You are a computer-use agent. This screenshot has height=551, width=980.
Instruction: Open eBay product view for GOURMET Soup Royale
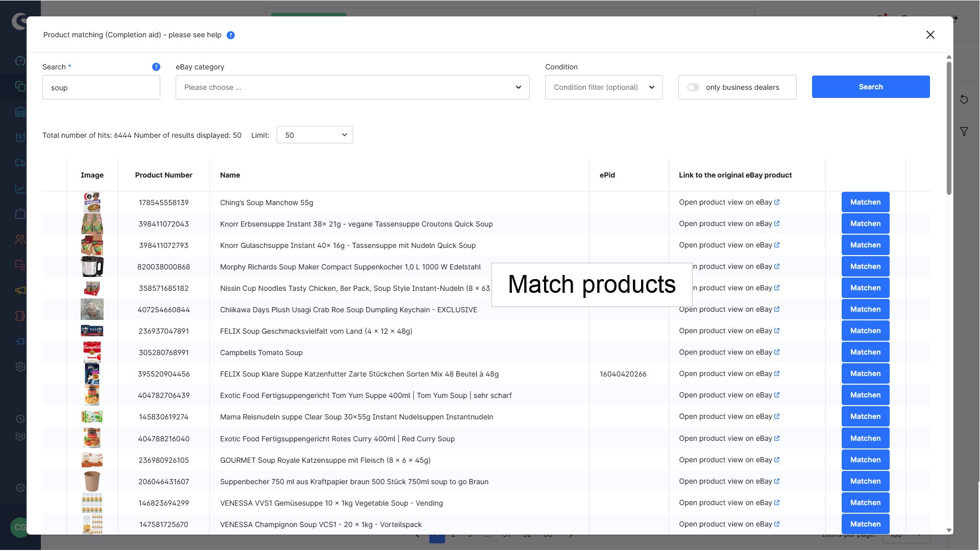[x=729, y=460]
